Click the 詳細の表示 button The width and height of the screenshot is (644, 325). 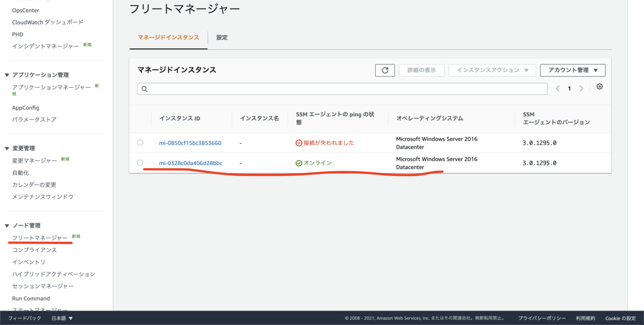tap(421, 70)
